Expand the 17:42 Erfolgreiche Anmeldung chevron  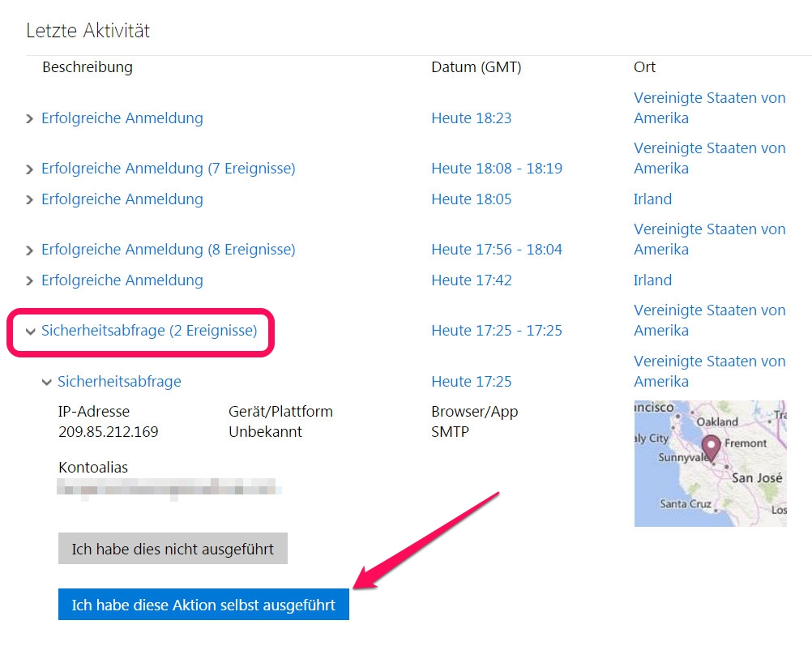tap(30, 281)
